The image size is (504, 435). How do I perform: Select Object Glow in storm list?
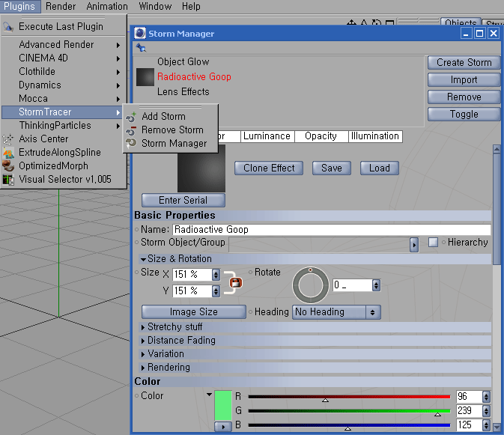tap(183, 61)
